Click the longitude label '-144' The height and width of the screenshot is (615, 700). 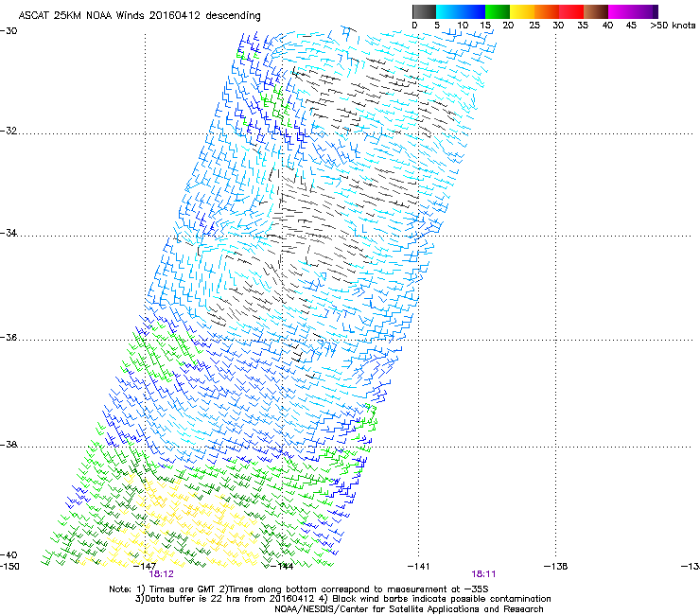pos(282,567)
